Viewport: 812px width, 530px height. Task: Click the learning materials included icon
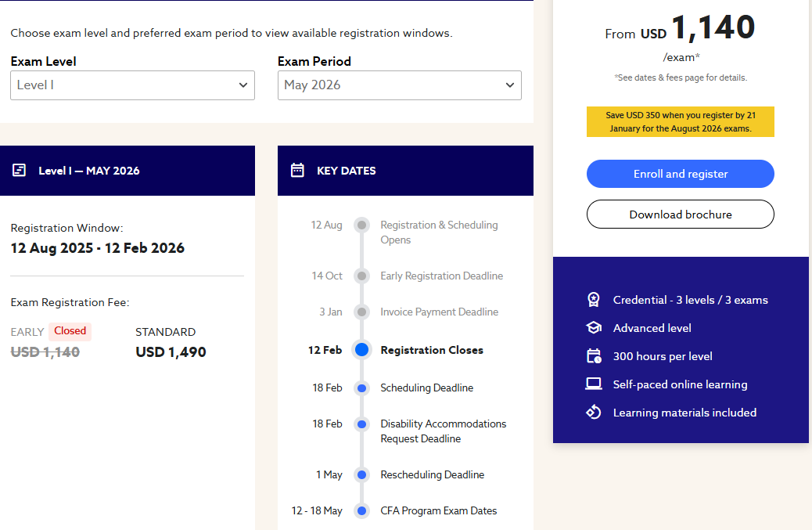click(x=594, y=413)
